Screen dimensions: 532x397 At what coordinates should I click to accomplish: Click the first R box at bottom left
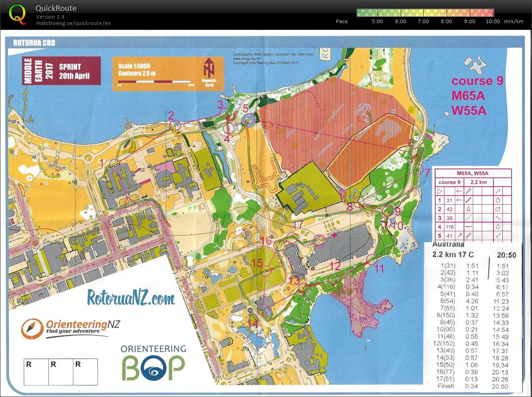point(36,371)
